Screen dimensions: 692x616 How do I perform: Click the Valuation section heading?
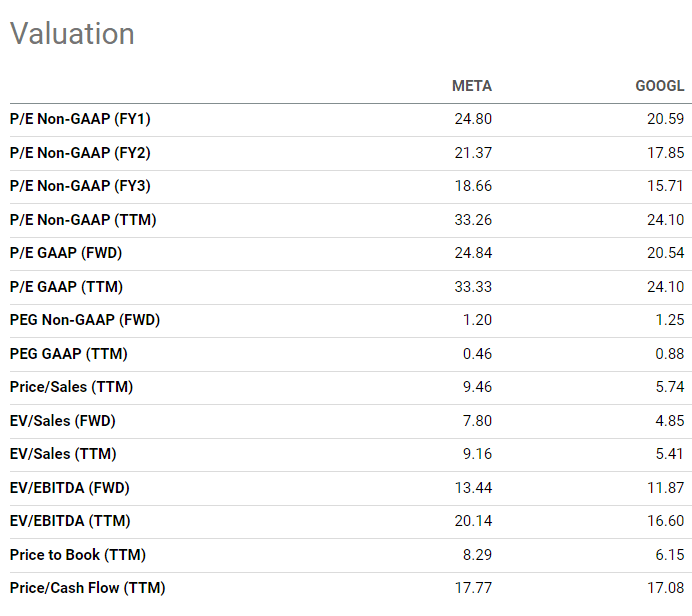[x=72, y=33]
